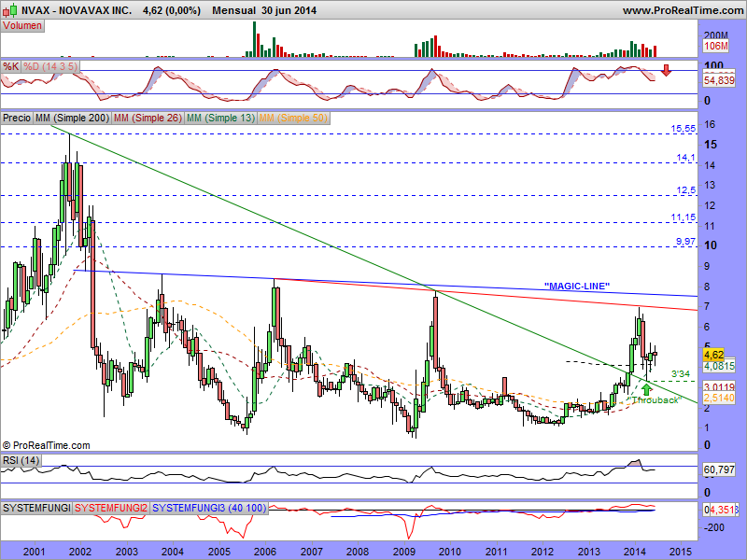747x560 pixels.
Task: Click the green 3'34 support label
Action: click(x=681, y=374)
